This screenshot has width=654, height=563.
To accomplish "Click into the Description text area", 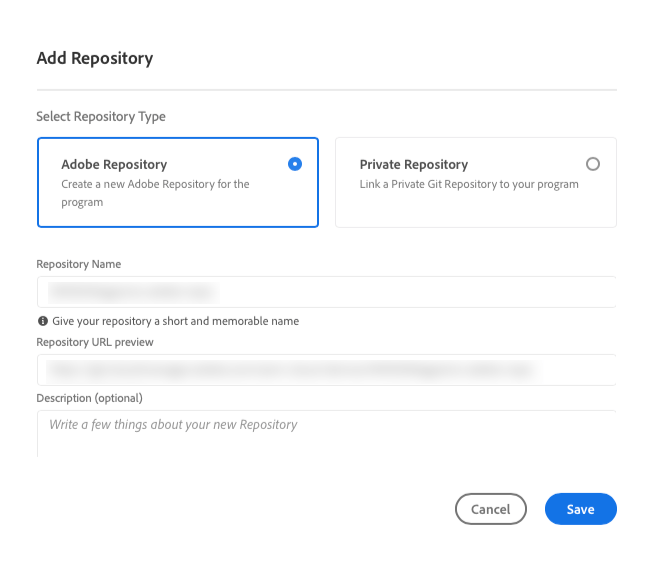I will pos(326,433).
